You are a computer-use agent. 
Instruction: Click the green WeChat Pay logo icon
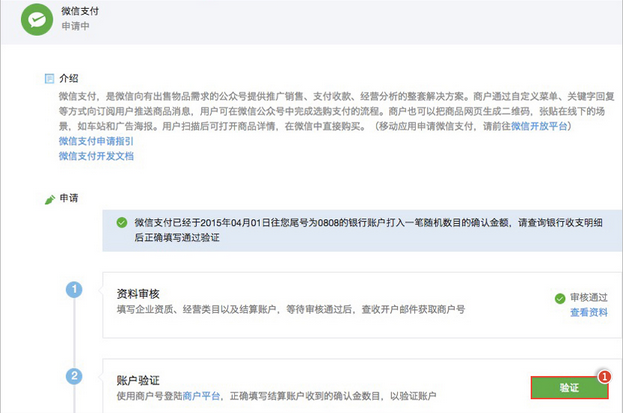[37, 19]
